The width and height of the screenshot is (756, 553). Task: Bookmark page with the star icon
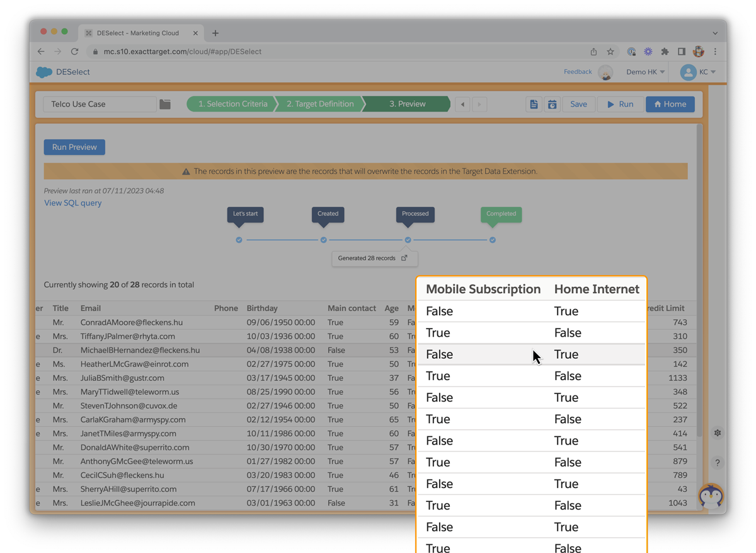tap(610, 52)
